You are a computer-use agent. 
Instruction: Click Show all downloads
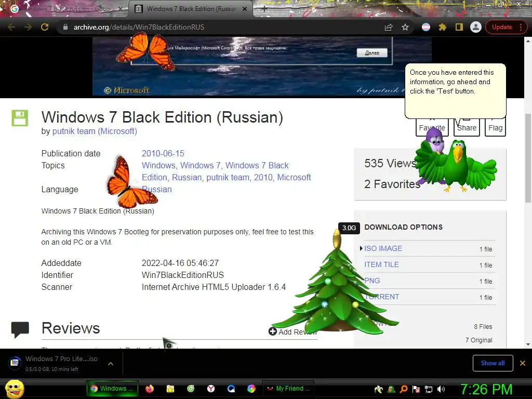(493, 363)
